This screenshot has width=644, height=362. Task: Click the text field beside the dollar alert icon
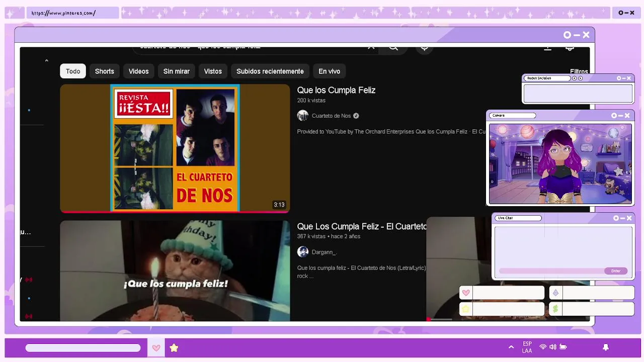[x=598, y=309]
